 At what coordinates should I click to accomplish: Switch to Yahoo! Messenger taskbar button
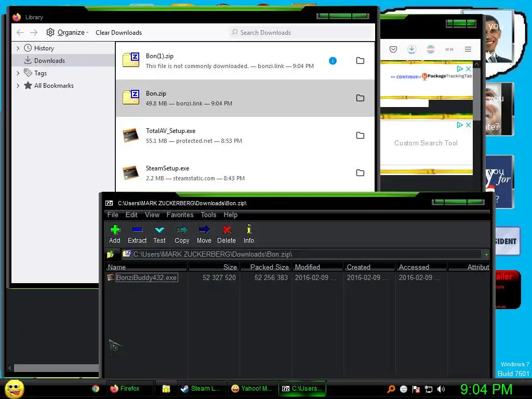click(251, 389)
